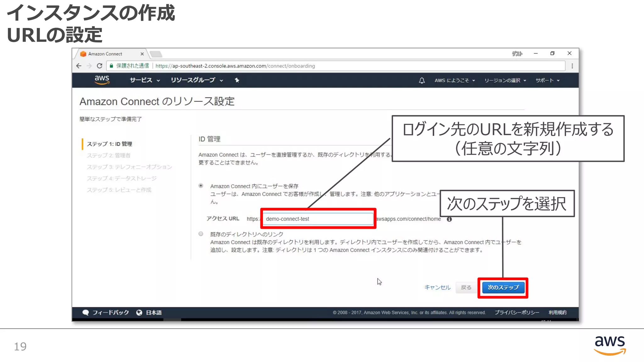Click the browser back arrow
The width and height of the screenshot is (644, 362).
click(79, 66)
